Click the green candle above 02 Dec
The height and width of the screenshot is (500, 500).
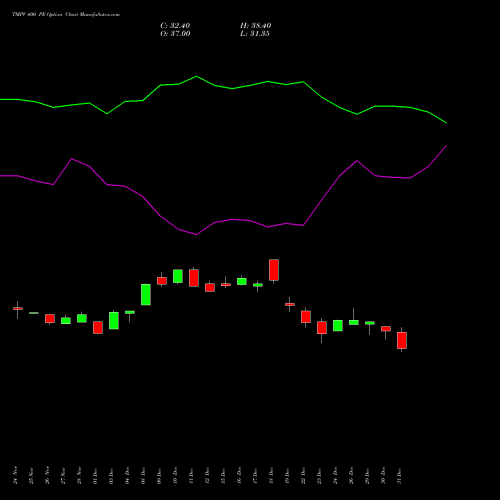tap(114, 320)
